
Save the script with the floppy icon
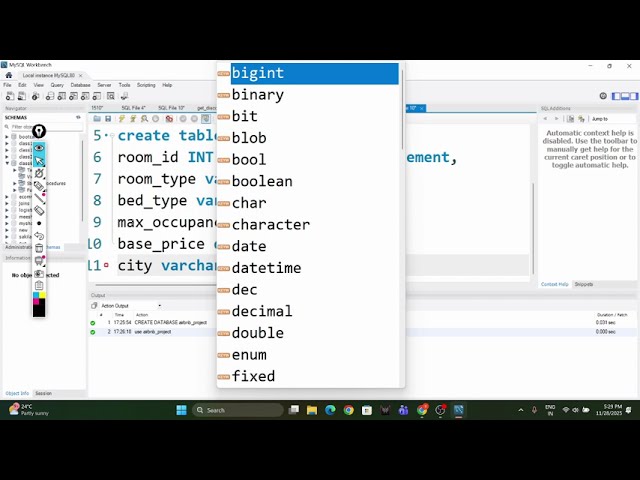[x=108, y=119]
